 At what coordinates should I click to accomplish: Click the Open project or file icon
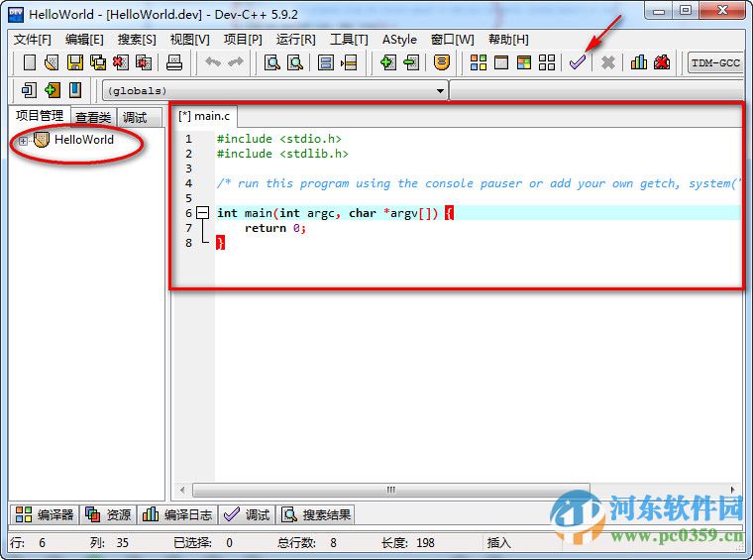[52, 62]
